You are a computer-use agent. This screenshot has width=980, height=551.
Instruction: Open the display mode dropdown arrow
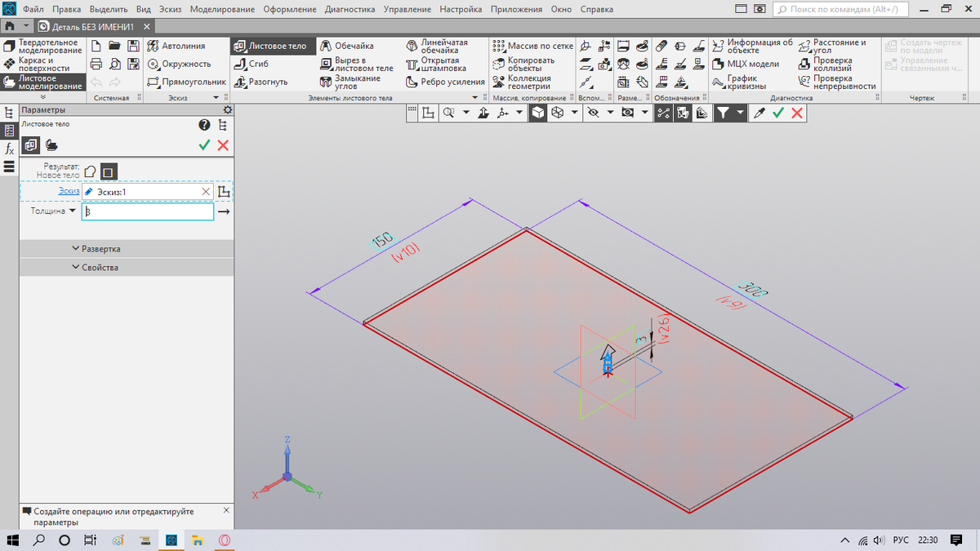(575, 113)
